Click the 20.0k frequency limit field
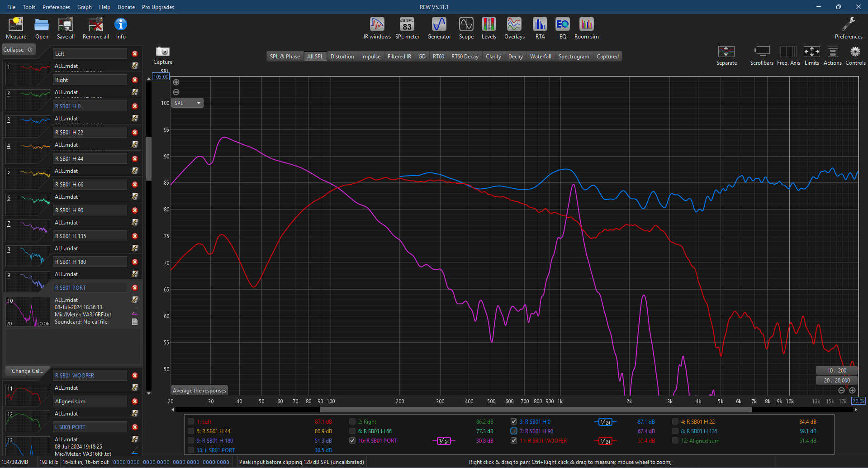This screenshot has width=868, height=468. click(x=859, y=401)
